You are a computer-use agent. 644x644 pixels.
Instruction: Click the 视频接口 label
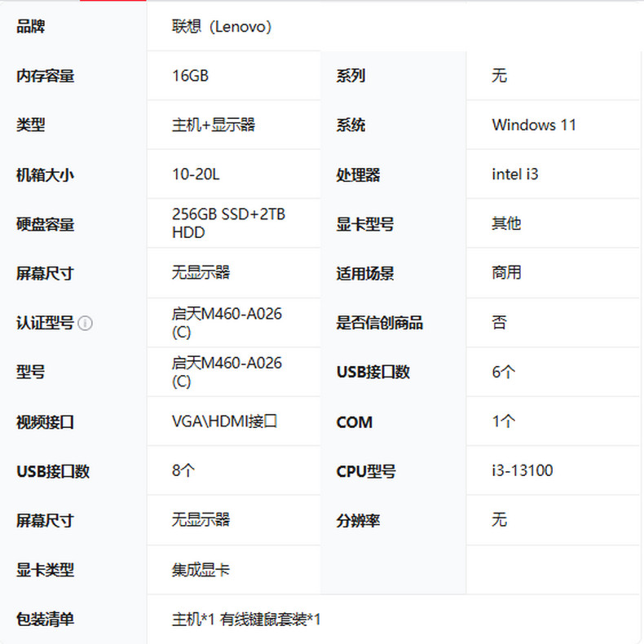[45, 422]
